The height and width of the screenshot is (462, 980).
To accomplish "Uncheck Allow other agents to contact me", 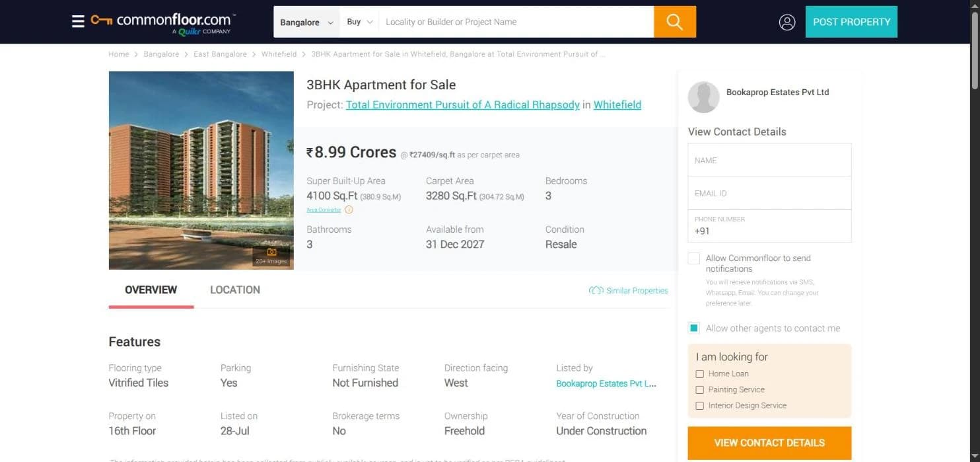I will coord(693,328).
